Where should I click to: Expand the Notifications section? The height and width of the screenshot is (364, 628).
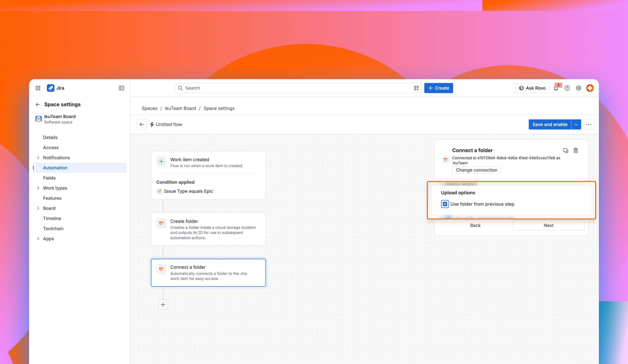tap(38, 158)
